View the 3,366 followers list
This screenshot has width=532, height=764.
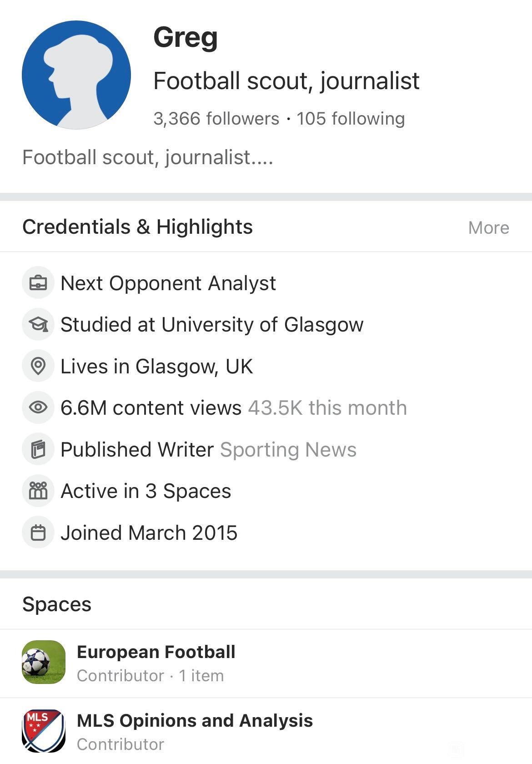click(216, 119)
